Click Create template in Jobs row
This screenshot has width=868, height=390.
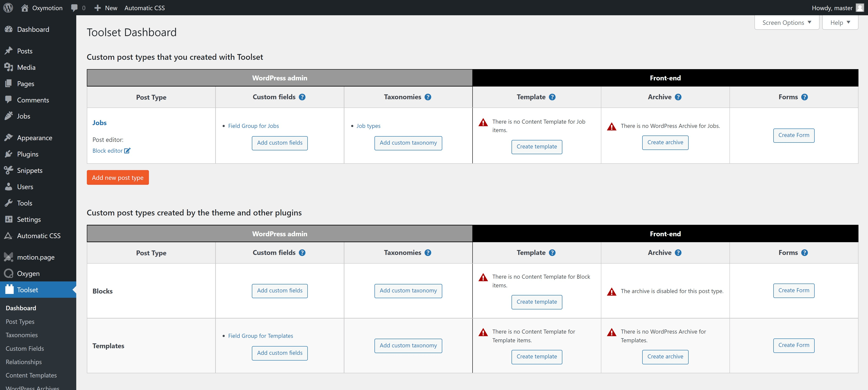point(537,147)
